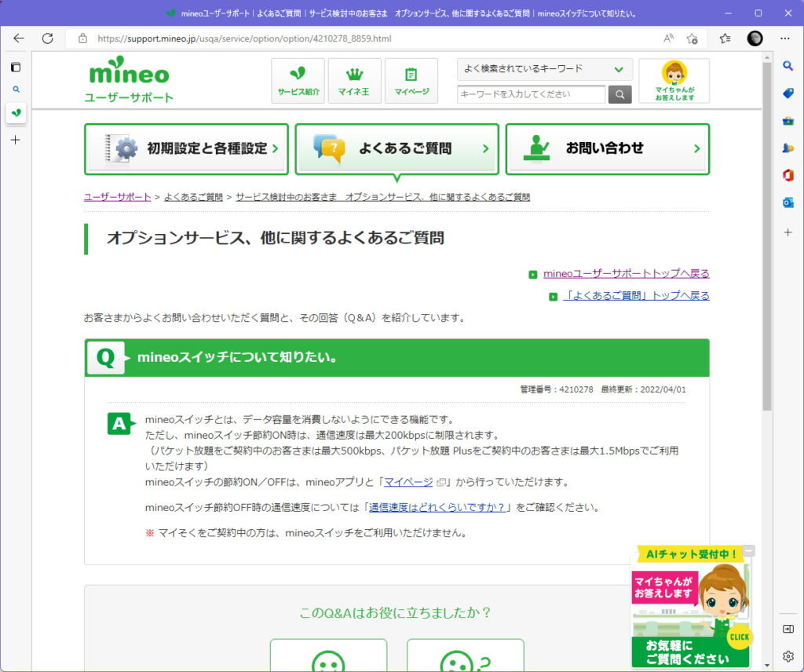Screen dimensions: 804x672
Task: Open the sidebar Outlook icon
Action: pyautogui.click(x=788, y=203)
